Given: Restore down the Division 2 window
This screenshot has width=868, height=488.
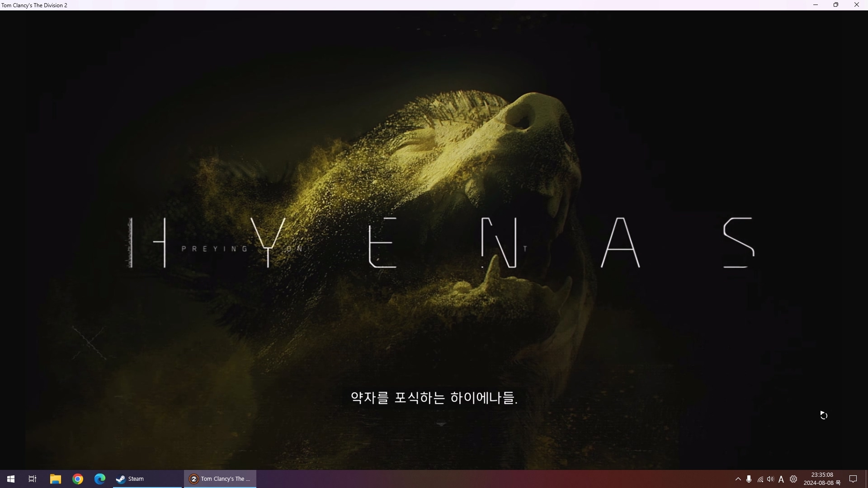Looking at the screenshot, I should pos(836,5).
